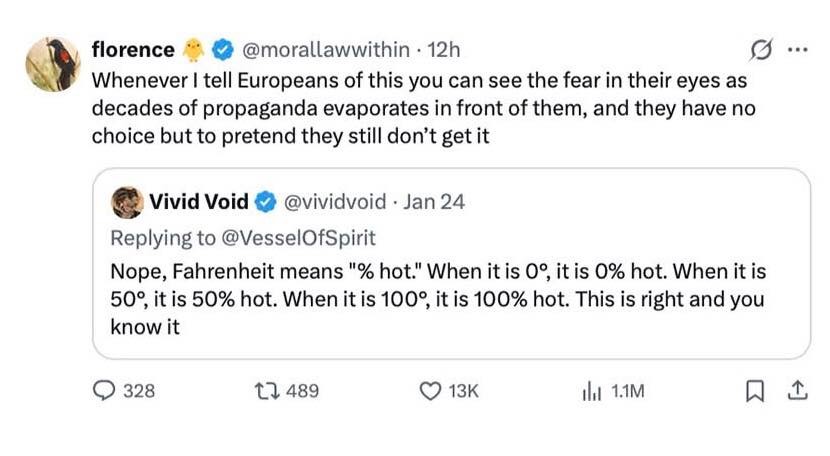Screen dimensions: 830x456
Task: Click the repost arrows icon
Action: click(266, 391)
